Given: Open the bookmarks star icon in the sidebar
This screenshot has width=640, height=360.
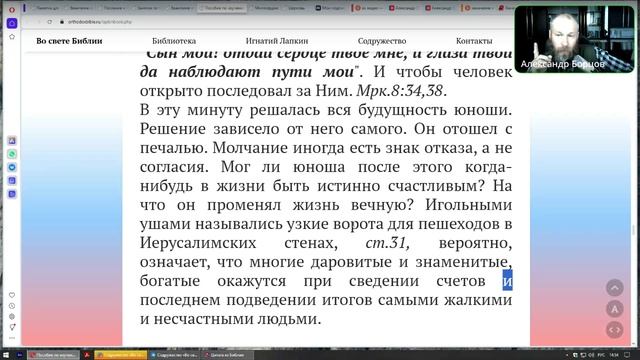Looking at the screenshot, I should tap(12, 37).
